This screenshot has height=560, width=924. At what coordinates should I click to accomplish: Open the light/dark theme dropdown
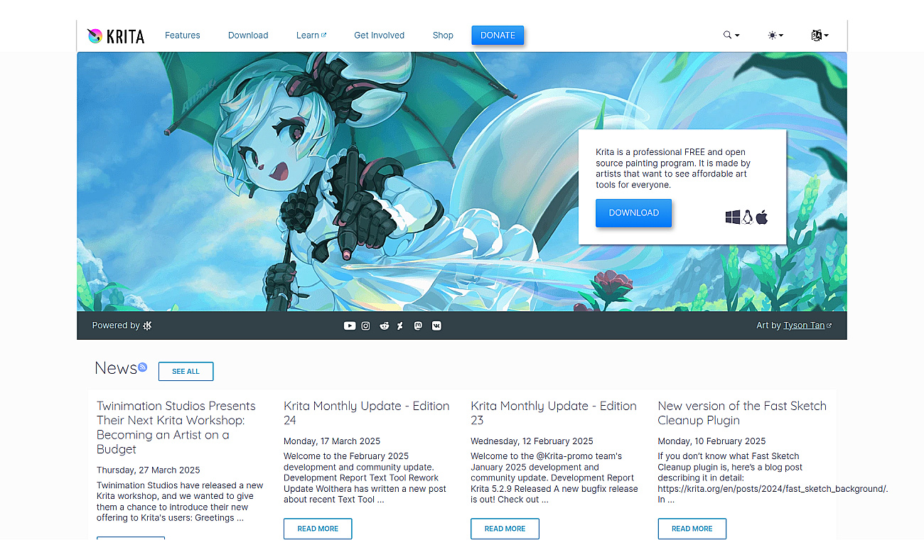coord(775,35)
